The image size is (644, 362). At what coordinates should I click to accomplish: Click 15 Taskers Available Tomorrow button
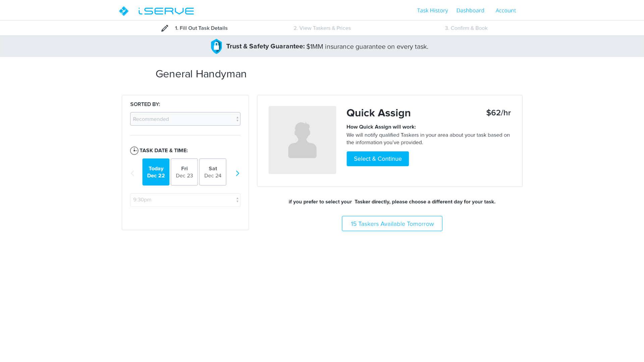[x=392, y=224]
